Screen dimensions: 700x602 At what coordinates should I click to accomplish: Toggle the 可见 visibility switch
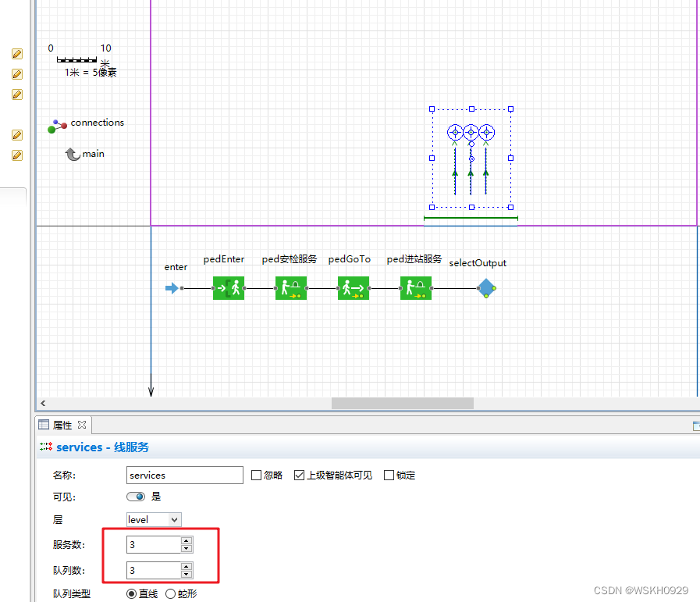(136, 497)
